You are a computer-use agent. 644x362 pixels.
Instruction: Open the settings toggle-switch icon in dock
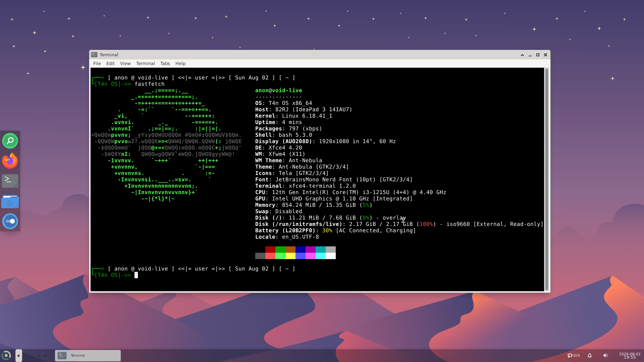(x=10, y=221)
